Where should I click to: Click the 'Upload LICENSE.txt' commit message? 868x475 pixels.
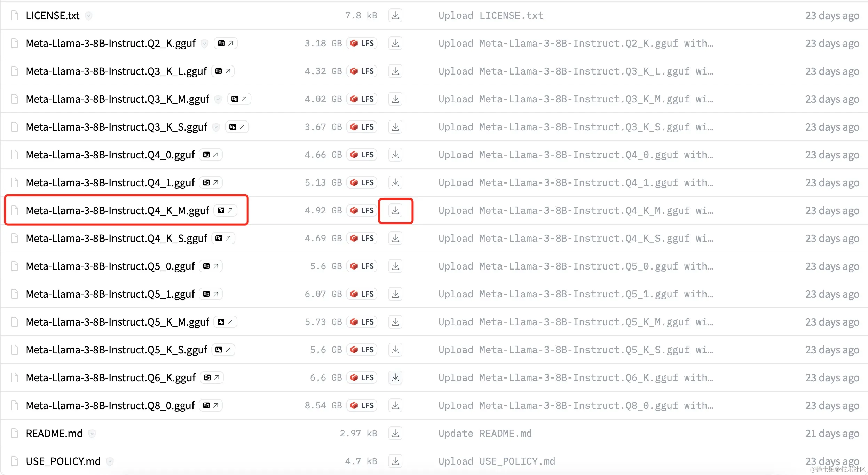click(491, 15)
